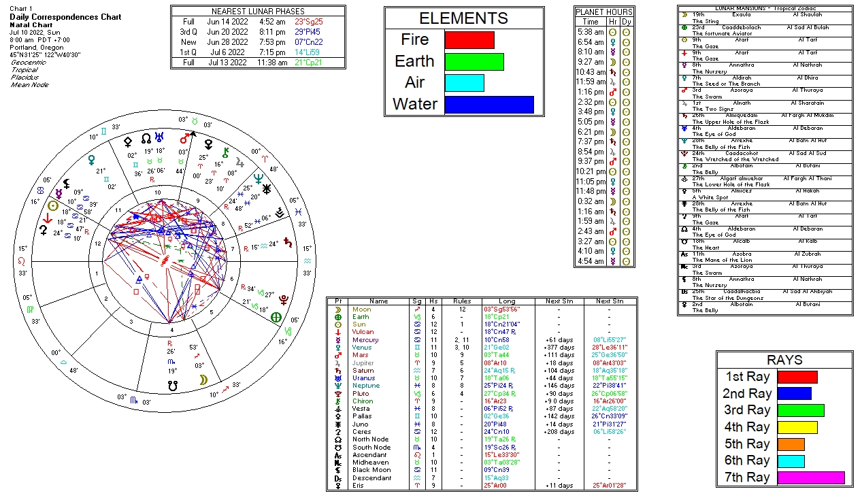Viewport: 862px width, 504px height.
Task: Click 'The Wretched of the Wretched' text
Action: [735, 159]
